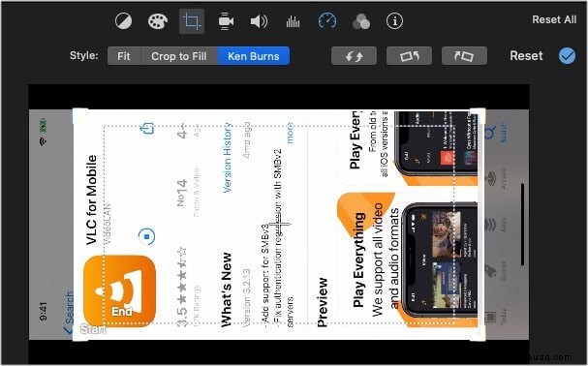Swap Ken Burns start and end frames
588x366 pixels.
click(x=354, y=56)
